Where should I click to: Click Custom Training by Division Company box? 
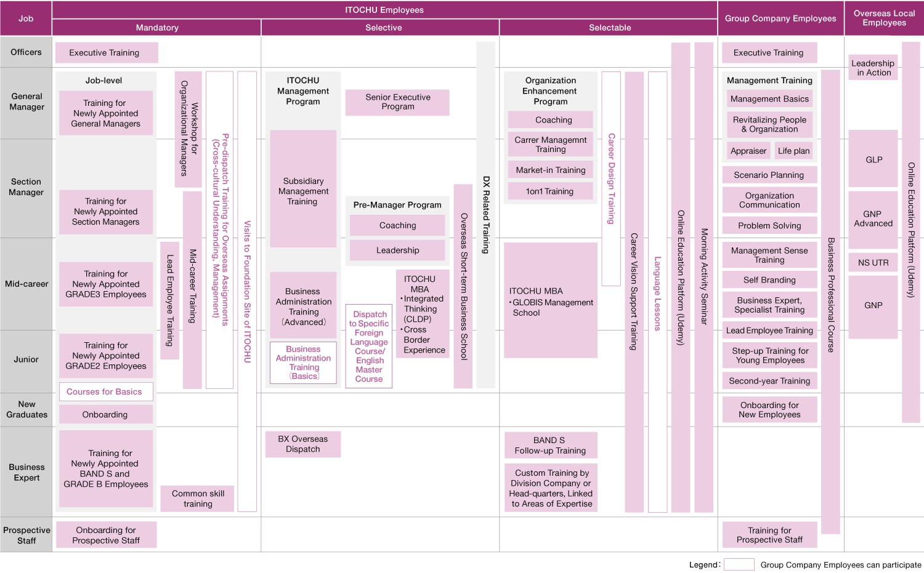pyautogui.click(x=551, y=489)
